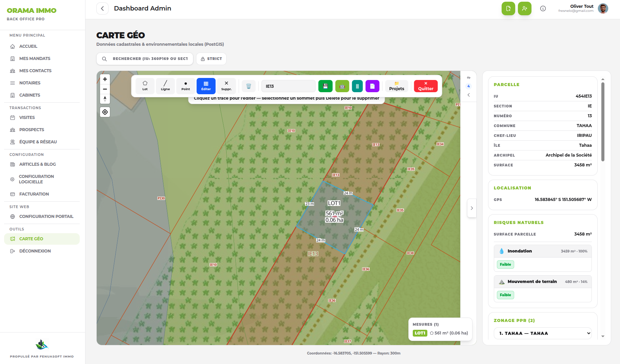620x364 pixels.
Task: Click the Inondation risk card
Action: click(x=543, y=258)
